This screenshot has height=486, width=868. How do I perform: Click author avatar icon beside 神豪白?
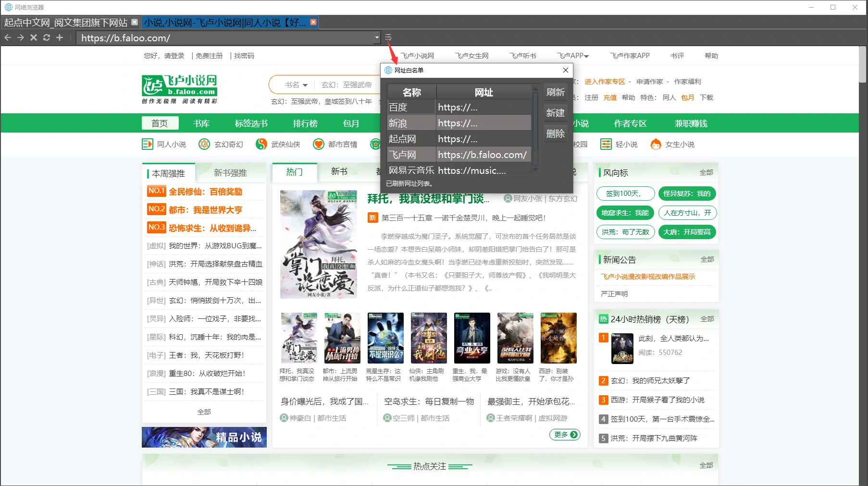[x=284, y=418]
